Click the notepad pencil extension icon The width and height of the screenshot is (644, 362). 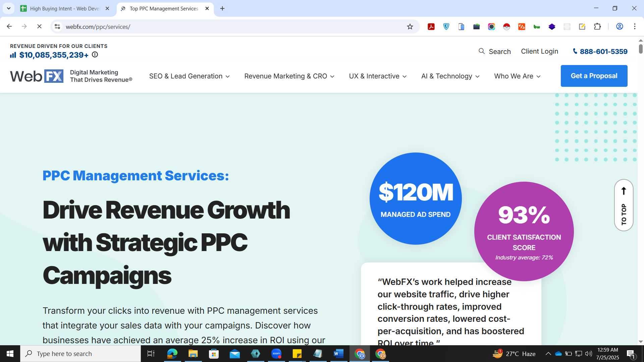coord(582,26)
